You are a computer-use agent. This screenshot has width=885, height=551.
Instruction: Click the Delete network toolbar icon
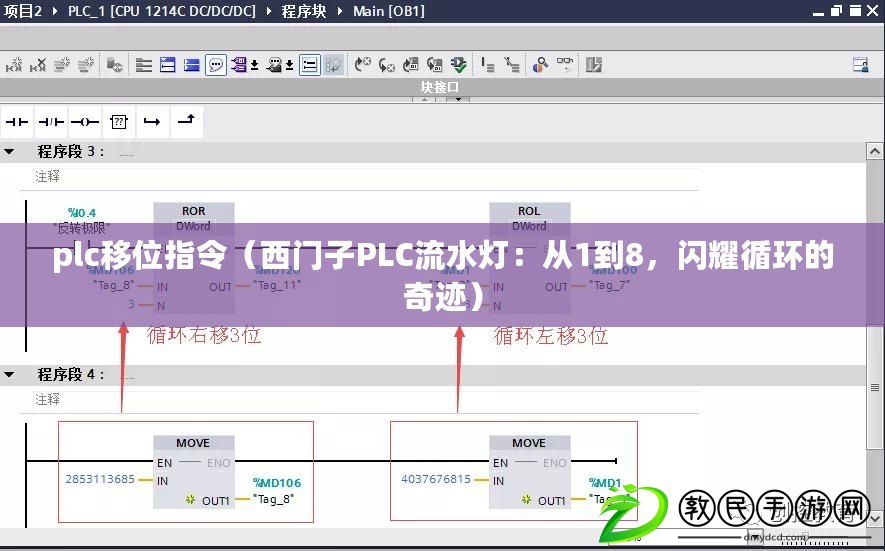[38, 65]
